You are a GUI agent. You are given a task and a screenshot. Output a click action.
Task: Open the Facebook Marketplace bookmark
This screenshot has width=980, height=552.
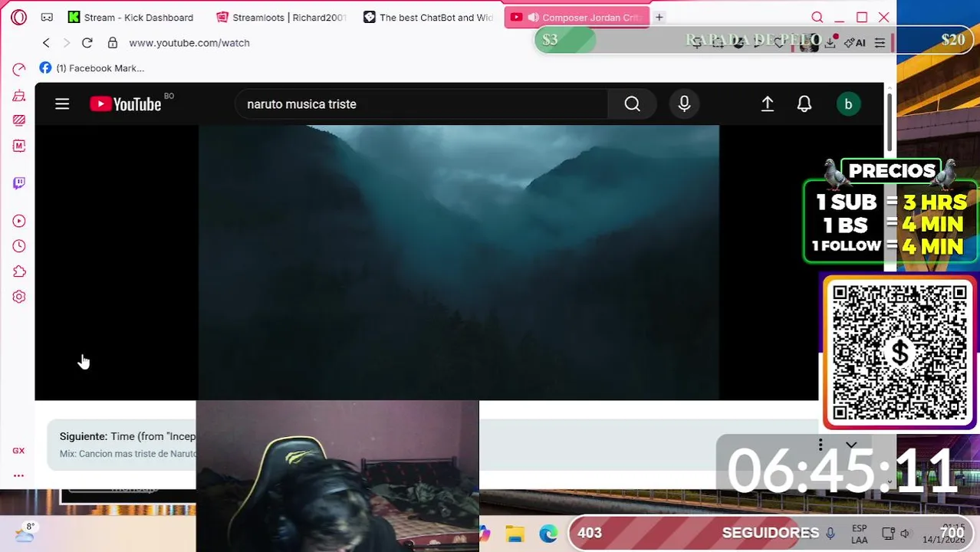(91, 68)
